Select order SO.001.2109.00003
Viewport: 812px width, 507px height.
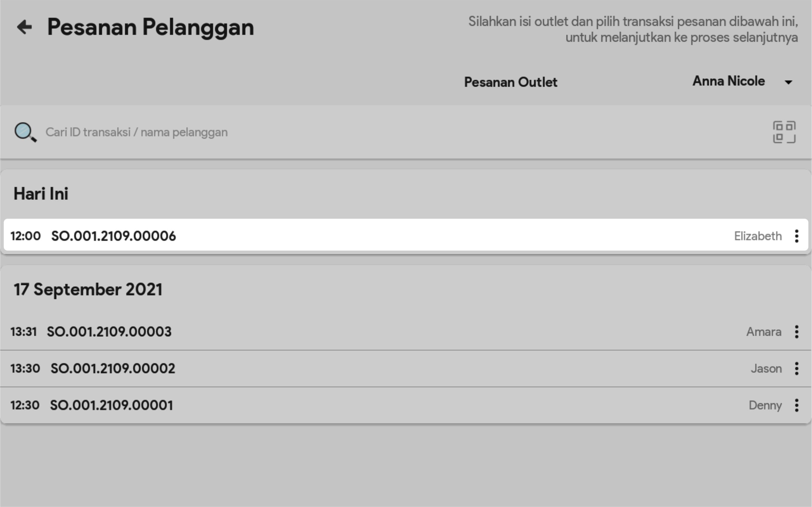pos(109,332)
